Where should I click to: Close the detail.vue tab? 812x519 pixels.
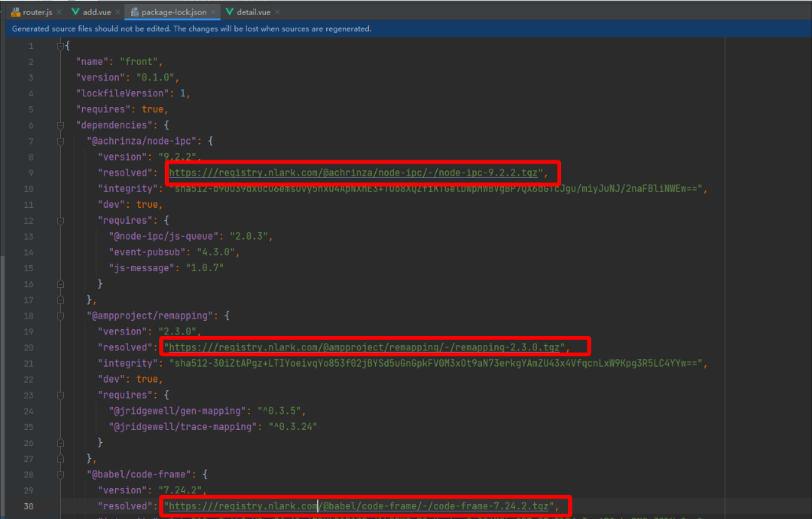(277, 12)
